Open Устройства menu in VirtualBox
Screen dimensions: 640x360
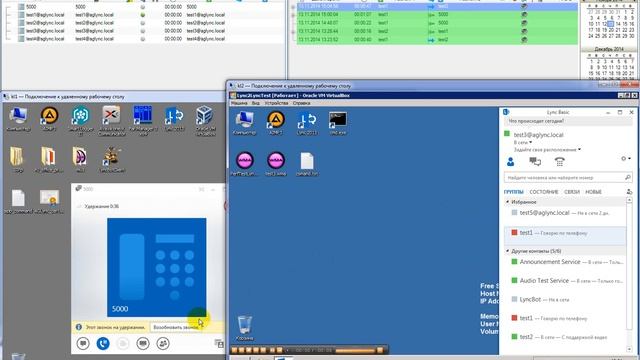point(276,103)
